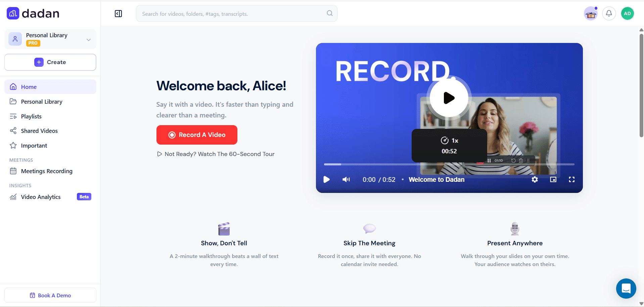Click Record A Video button
The image size is (644, 307).
pyautogui.click(x=197, y=135)
